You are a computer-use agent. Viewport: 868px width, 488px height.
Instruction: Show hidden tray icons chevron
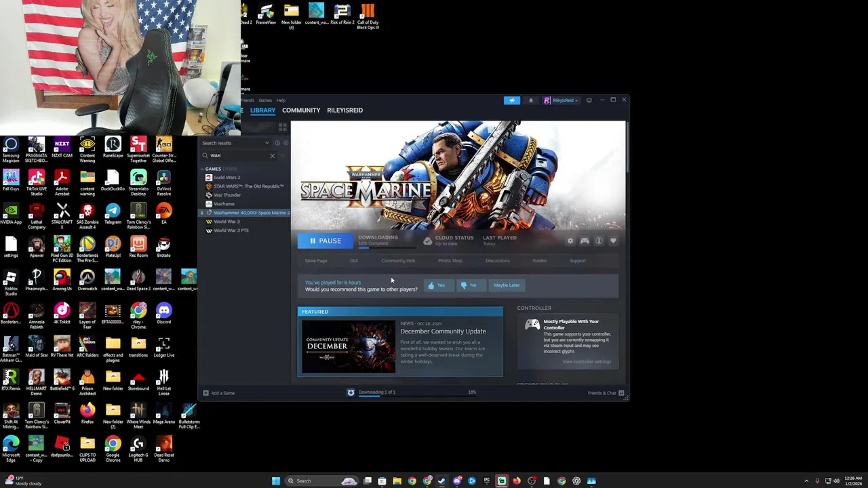click(x=806, y=481)
